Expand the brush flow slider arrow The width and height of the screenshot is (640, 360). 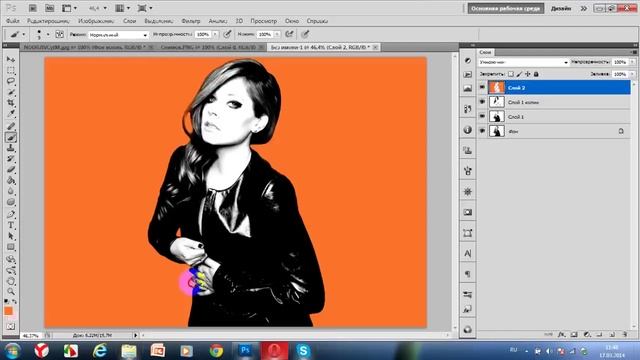[x=277, y=35]
